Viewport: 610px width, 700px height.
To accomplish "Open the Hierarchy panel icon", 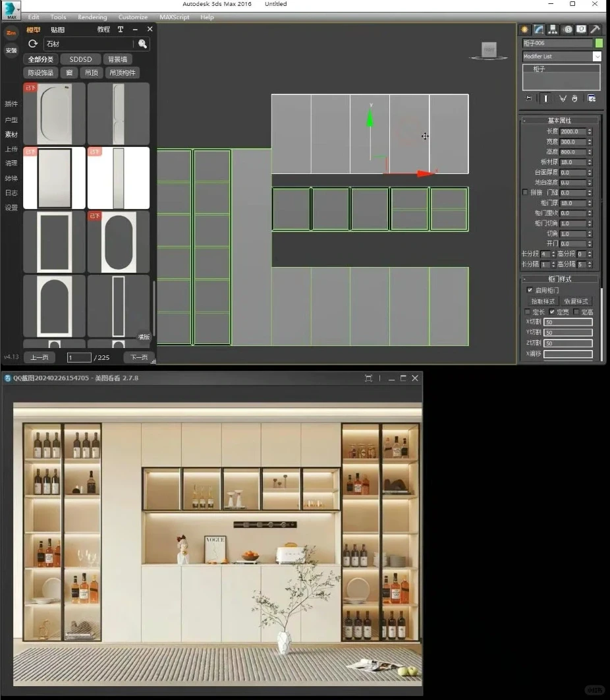I will [553, 29].
